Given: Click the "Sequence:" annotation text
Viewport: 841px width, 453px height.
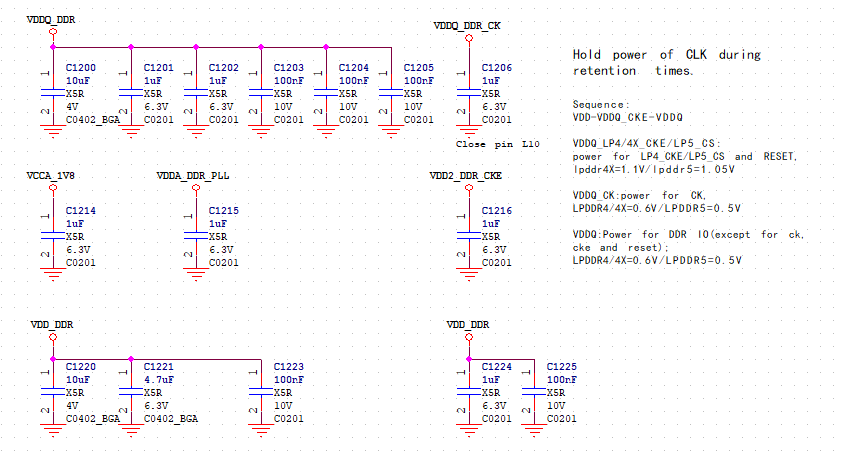Looking at the screenshot, I should point(600,104).
